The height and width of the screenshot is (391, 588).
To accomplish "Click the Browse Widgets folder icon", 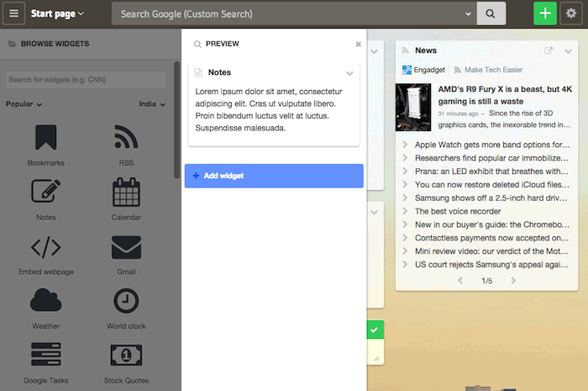I will point(13,44).
